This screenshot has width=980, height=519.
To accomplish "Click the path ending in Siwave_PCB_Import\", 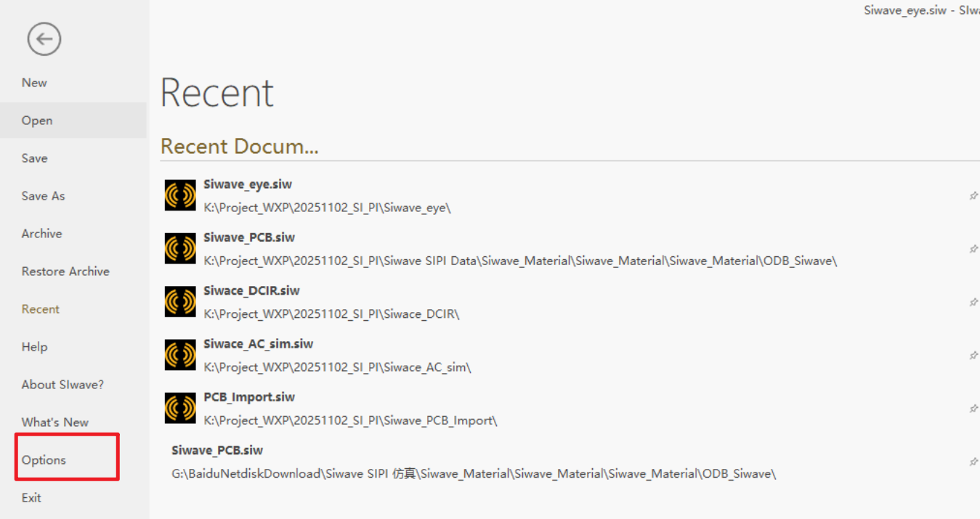I will pos(350,420).
